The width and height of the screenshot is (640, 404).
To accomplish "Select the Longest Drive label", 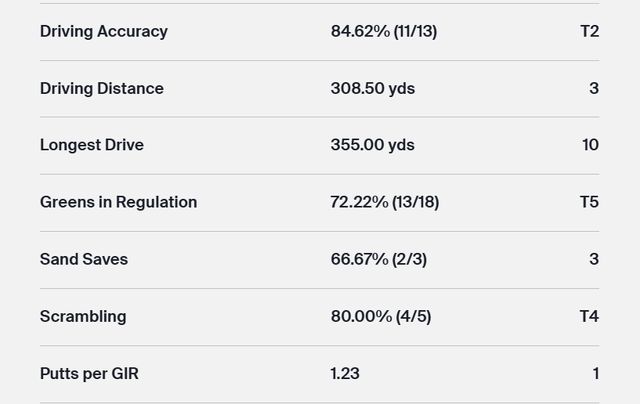I will 92,145.
